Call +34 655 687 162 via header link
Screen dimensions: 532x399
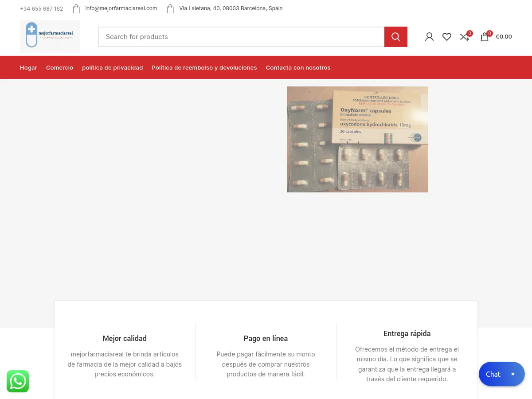pyautogui.click(x=41, y=8)
